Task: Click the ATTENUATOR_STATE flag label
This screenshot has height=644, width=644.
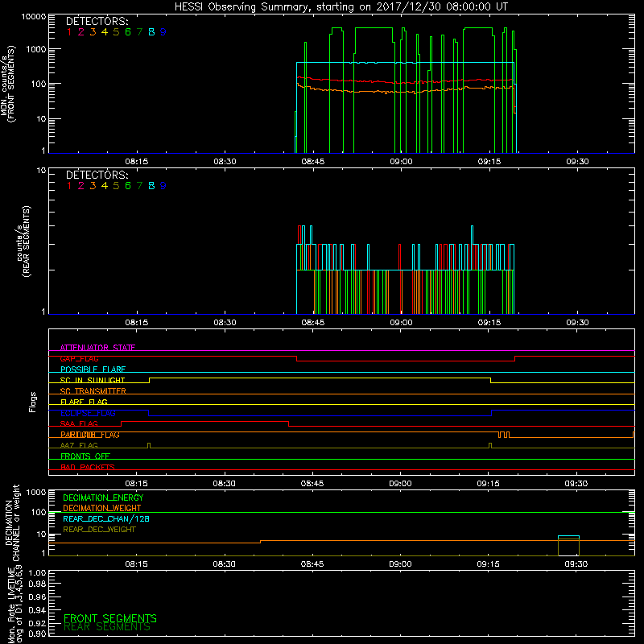Action: (x=97, y=348)
